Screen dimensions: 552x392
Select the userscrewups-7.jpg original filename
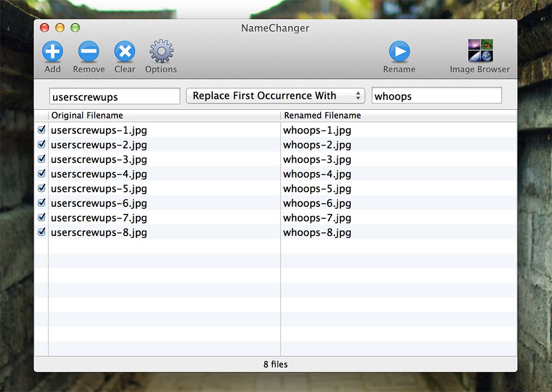click(99, 218)
